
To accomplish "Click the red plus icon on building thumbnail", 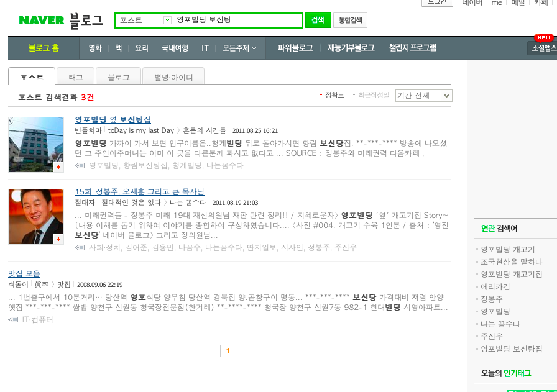I will click(x=58, y=167).
